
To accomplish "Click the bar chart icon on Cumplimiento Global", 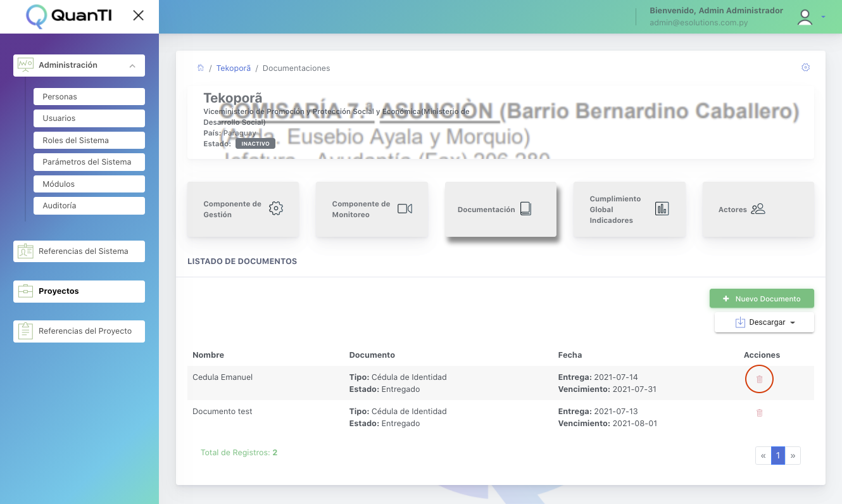I will 662,208.
